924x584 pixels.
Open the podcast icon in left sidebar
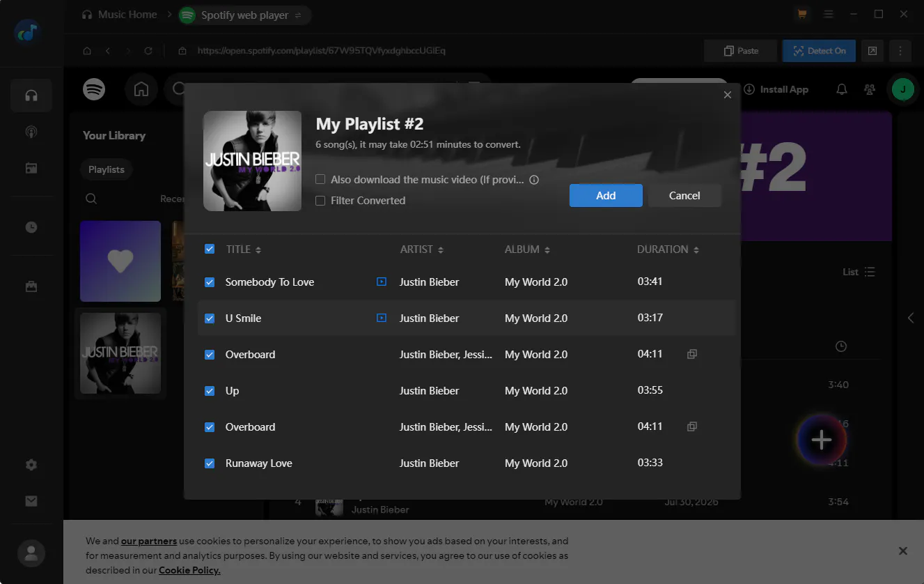31,132
